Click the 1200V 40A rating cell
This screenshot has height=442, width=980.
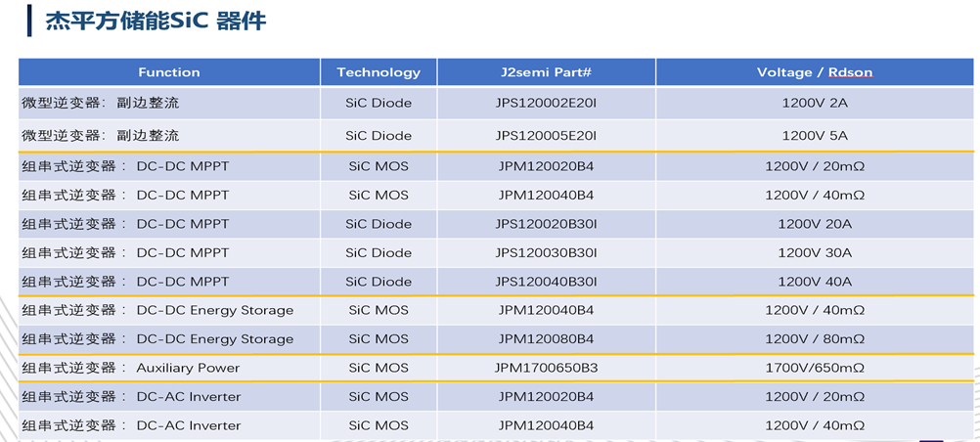[x=815, y=282]
